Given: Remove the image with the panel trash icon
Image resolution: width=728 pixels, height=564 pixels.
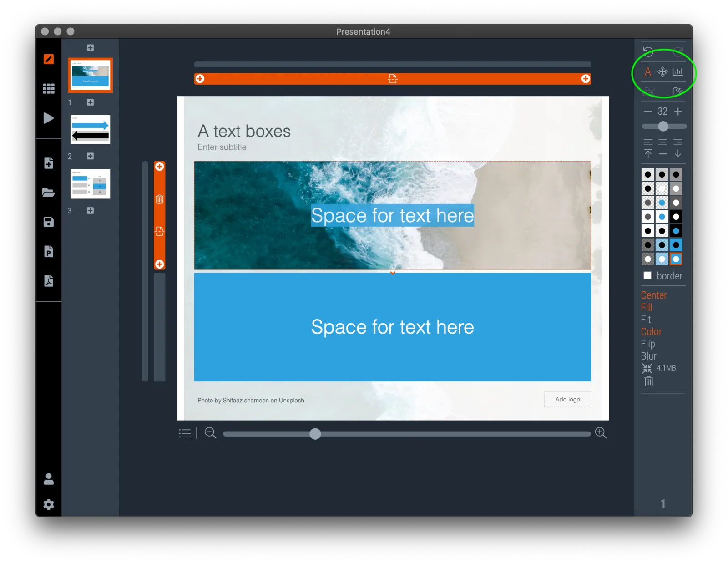Looking at the screenshot, I should pyautogui.click(x=649, y=381).
